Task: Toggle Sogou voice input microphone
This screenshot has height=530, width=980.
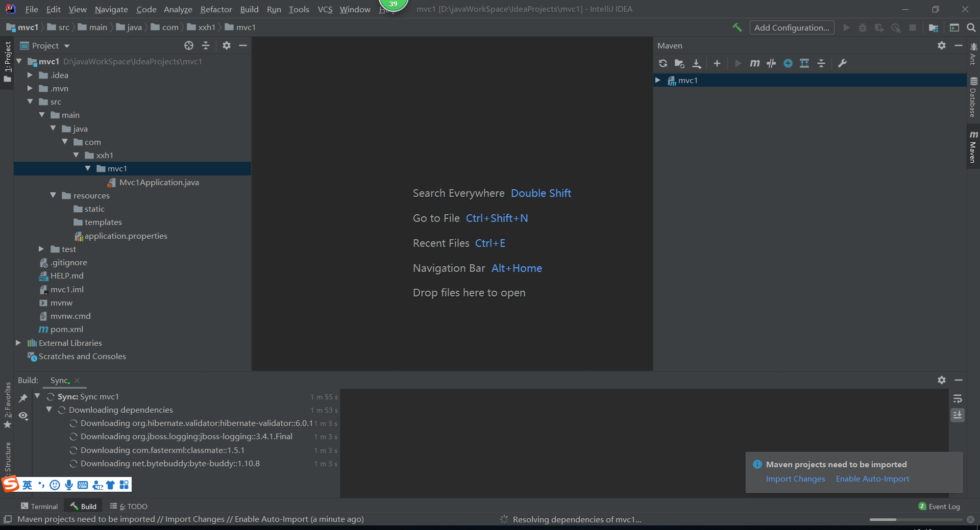Action: point(69,485)
